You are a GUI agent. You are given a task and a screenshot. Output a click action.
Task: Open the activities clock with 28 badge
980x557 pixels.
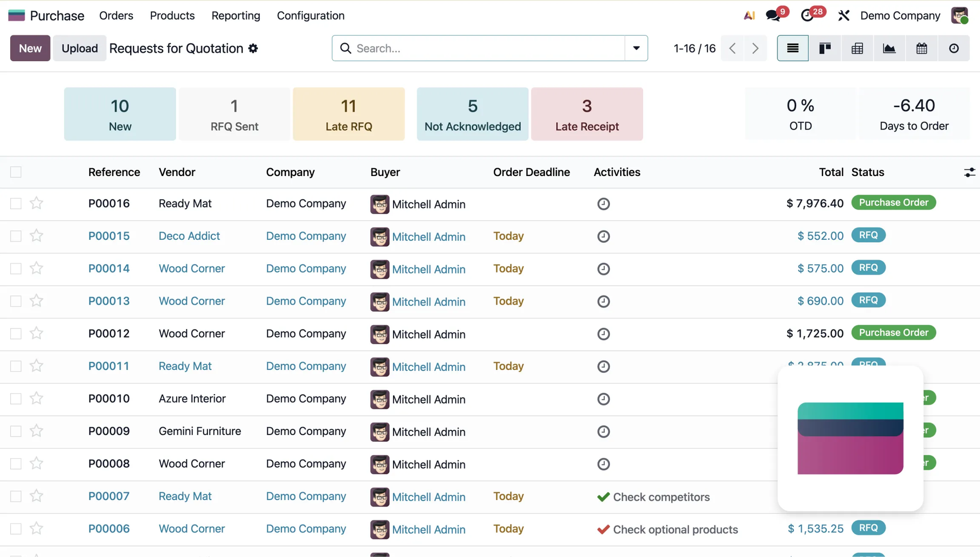click(807, 16)
